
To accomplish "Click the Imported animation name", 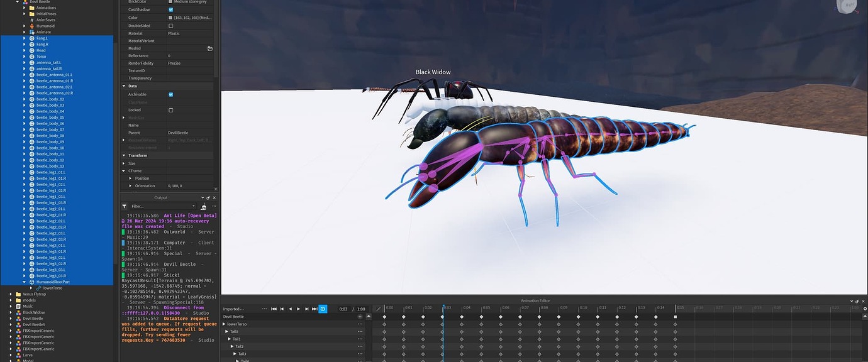I will (233, 309).
